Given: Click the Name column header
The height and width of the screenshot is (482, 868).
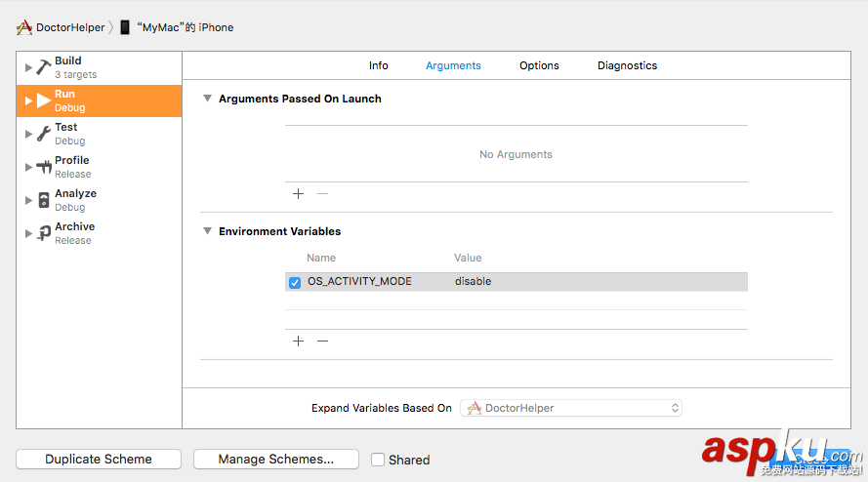Looking at the screenshot, I should coord(321,258).
